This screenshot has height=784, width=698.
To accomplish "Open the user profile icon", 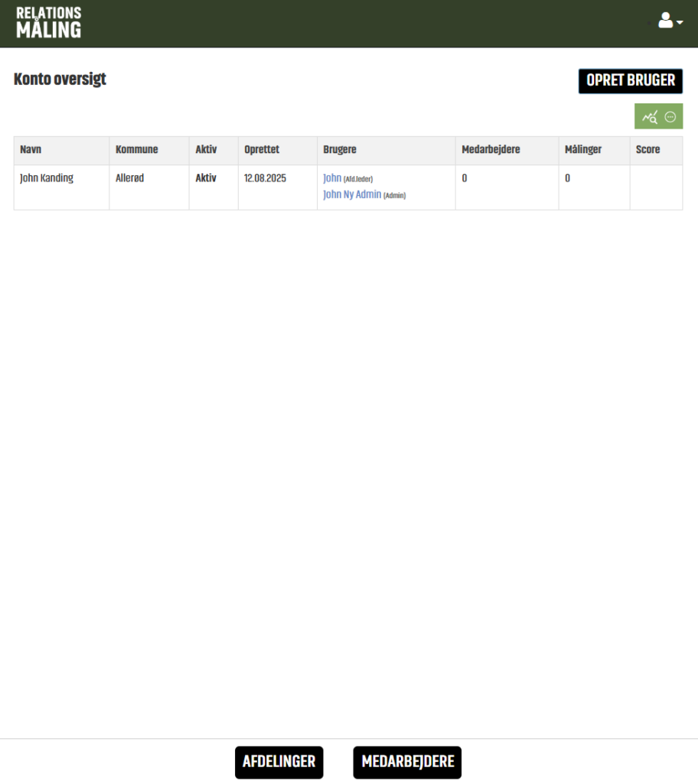I will click(665, 21).
